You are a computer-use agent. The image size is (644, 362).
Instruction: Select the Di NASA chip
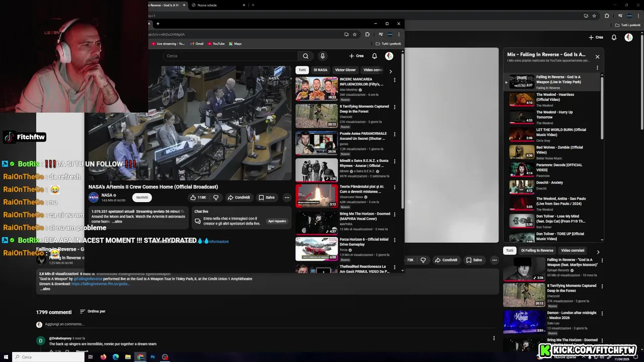(320, 70)
